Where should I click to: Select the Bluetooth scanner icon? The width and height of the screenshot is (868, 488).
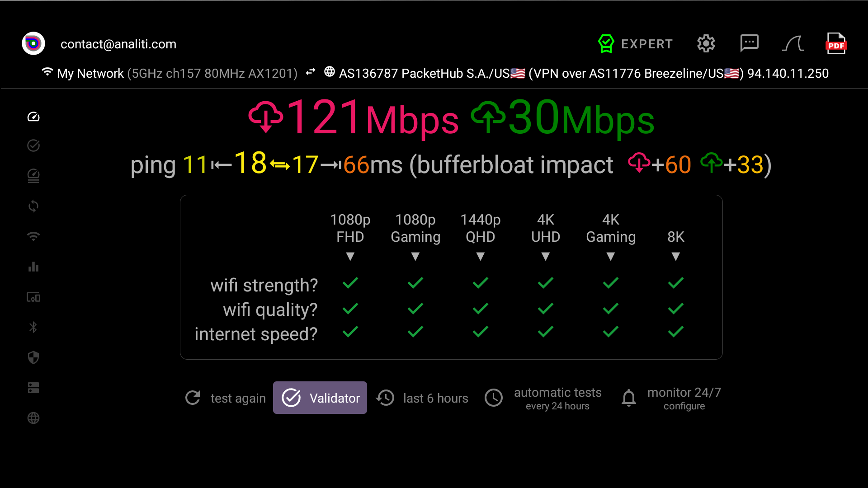(x=33, y=327)
